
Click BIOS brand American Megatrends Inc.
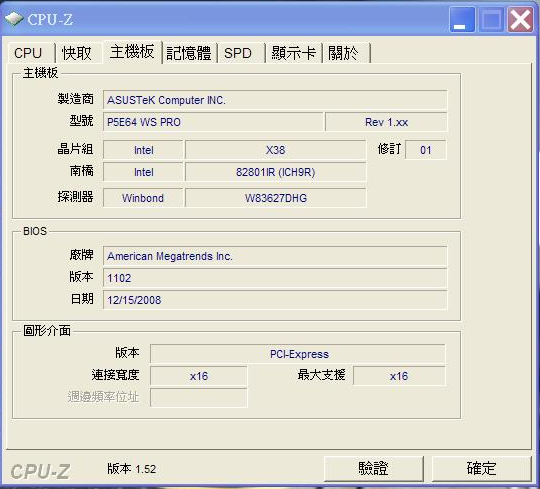[275, 256]
